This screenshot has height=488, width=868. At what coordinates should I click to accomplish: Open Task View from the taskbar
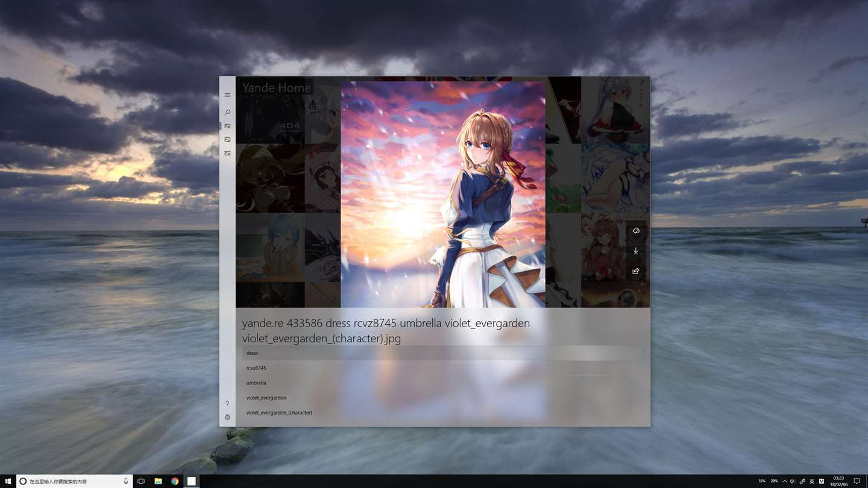click(x=141, y=481)
